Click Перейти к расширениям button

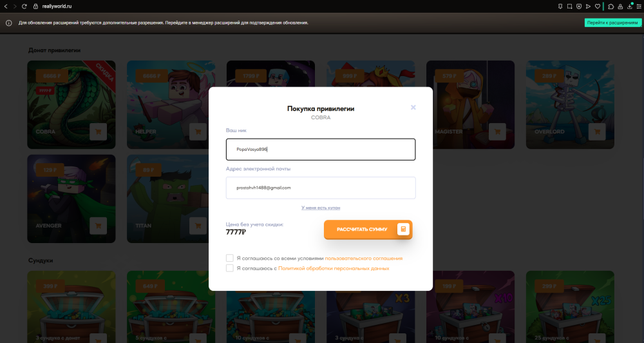click(612, 23)
